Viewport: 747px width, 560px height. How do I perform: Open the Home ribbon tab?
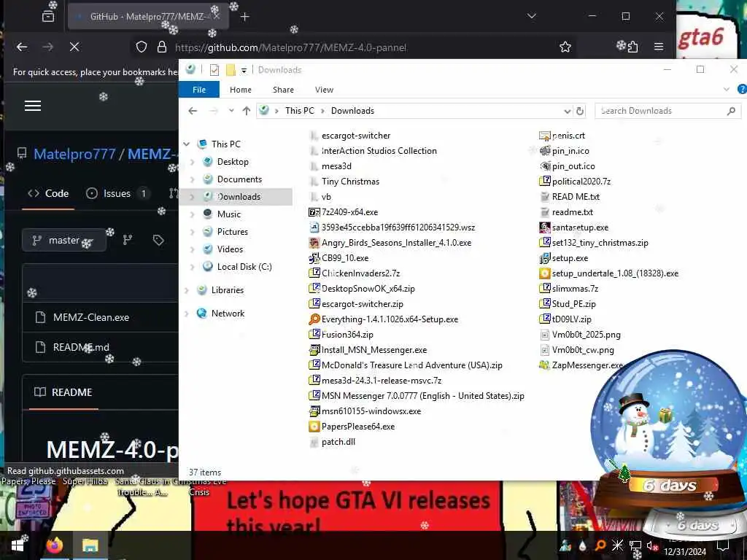pos(241,90)
